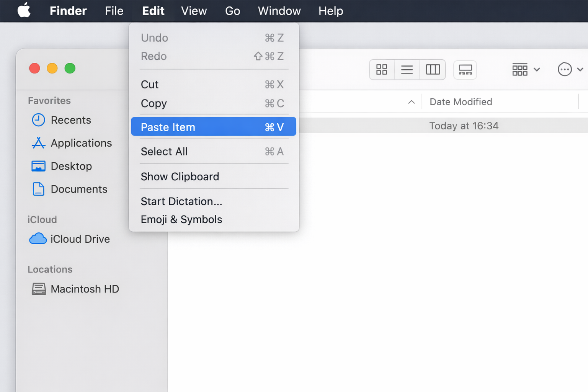Select Paste Item in Edit menu

pos(214,127)
